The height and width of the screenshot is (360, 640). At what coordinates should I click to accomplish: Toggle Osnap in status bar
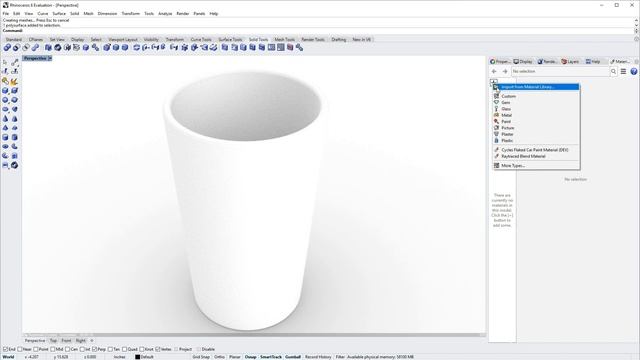tap(251, 357)
